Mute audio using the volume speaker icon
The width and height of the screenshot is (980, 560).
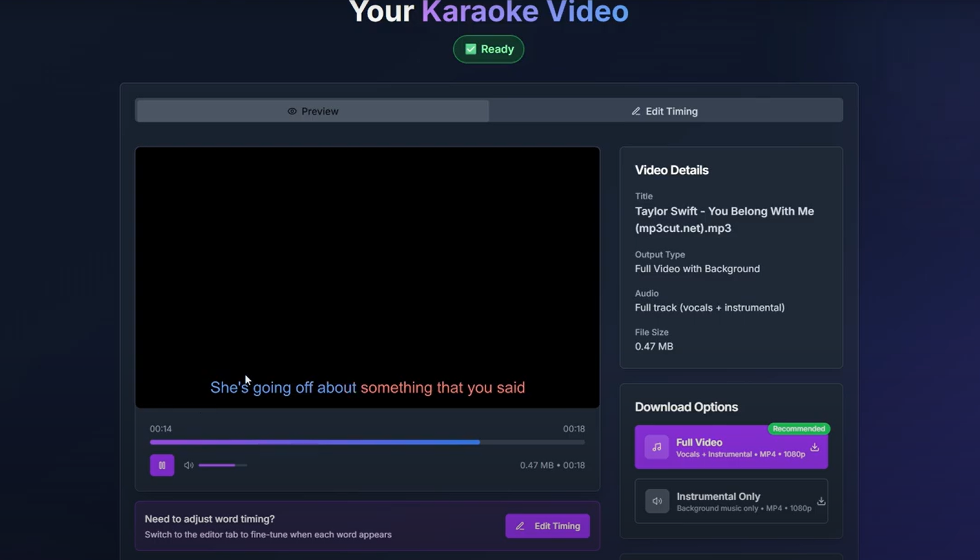[x=188, y=465]
